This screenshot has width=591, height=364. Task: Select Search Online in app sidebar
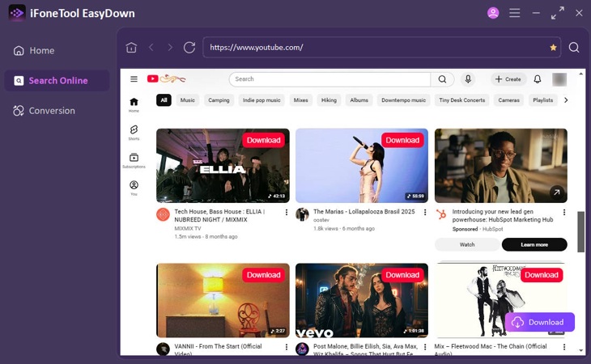(57, 81)
